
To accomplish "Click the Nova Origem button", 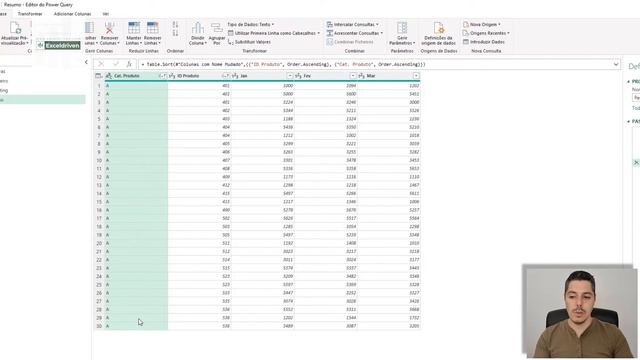I will click(482, 24).
